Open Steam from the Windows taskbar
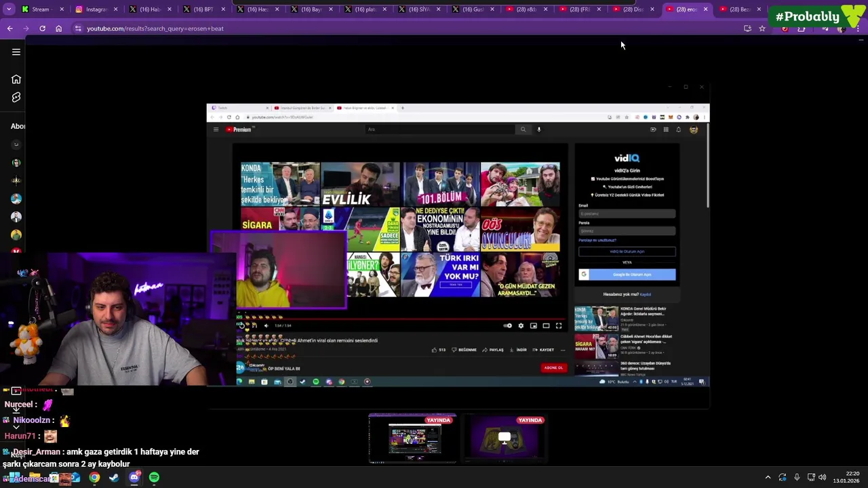The width and height of the screenshot is (868, 488). pos(114,478)
